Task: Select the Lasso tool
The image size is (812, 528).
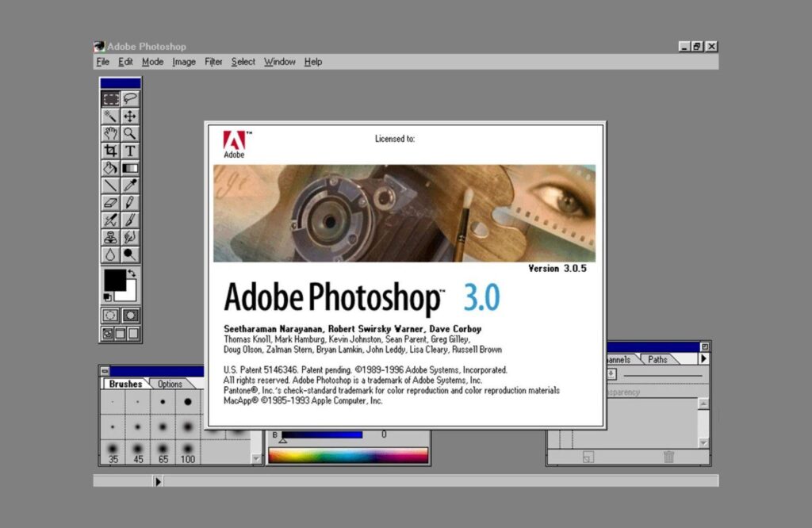Action: pos(129,98)
